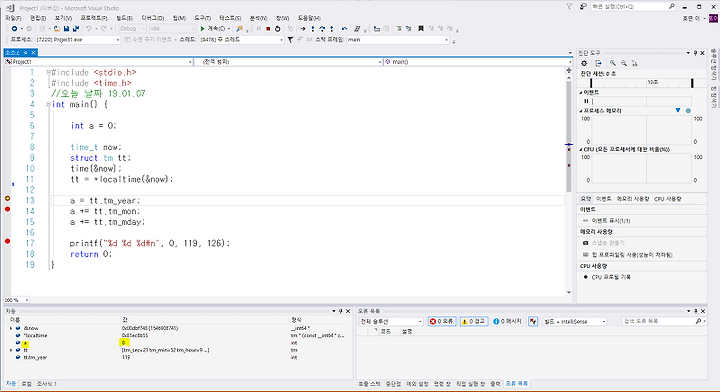Toggle the 0 Warnings filter button
Screen dimensions: 720x392
coord(473,321)
